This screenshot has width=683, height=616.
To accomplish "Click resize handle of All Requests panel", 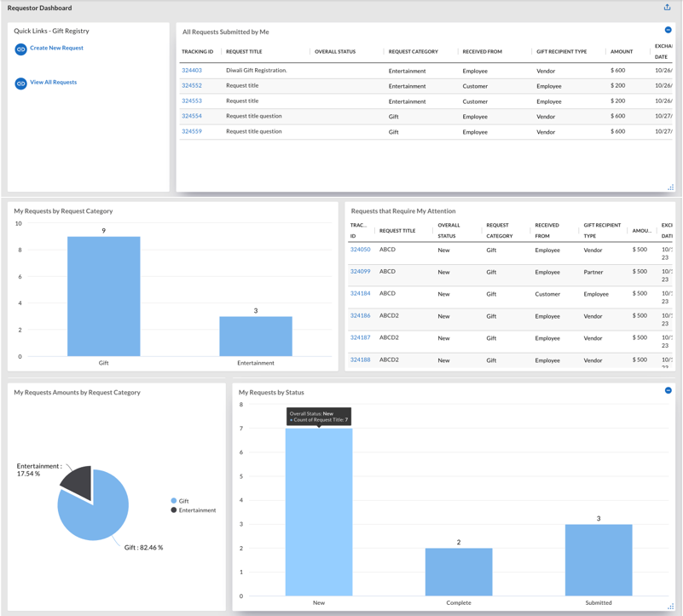I will coord(670,187).
